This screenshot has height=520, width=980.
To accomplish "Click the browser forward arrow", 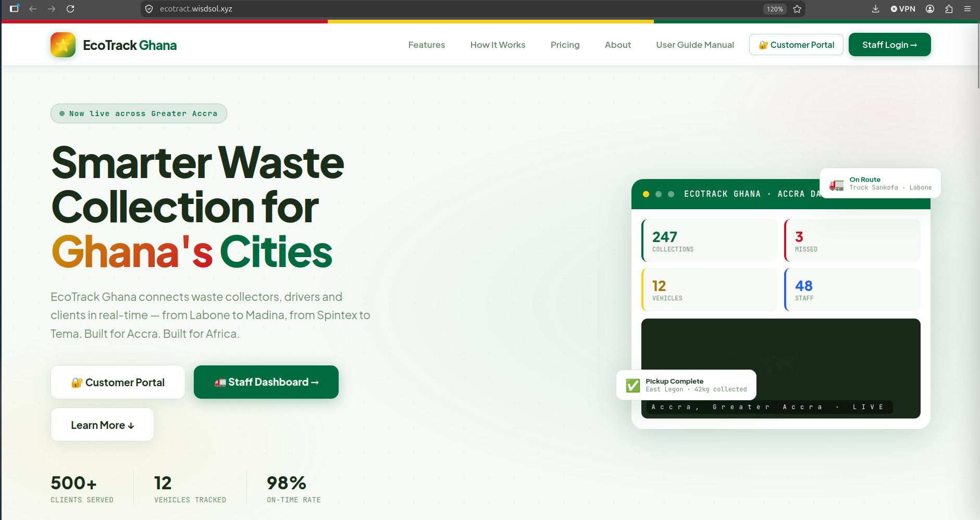I will tap(52, 9).
